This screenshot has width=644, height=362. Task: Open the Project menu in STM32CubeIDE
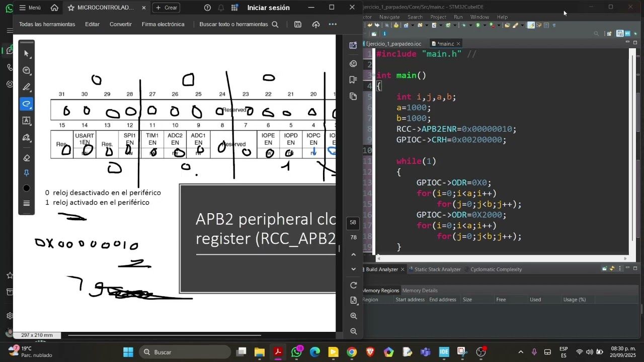pos(438,17)
